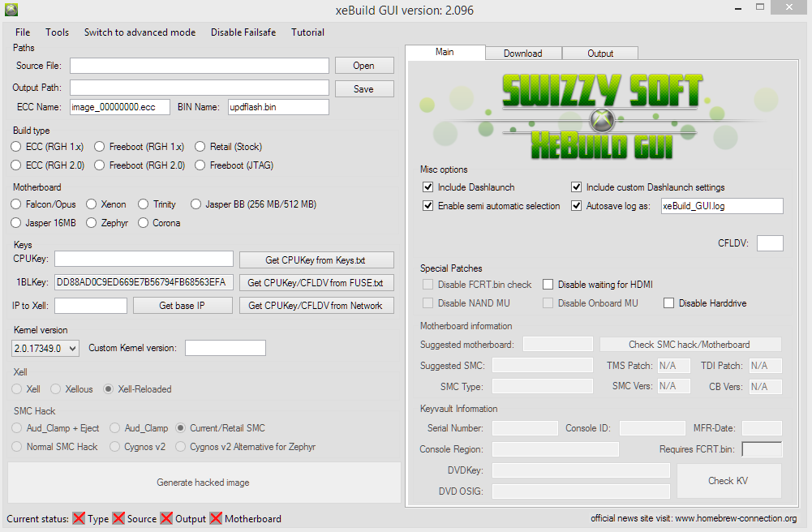812x532 pixels.
Task: Choose the Trinity motherboard option
Action: 144,204
